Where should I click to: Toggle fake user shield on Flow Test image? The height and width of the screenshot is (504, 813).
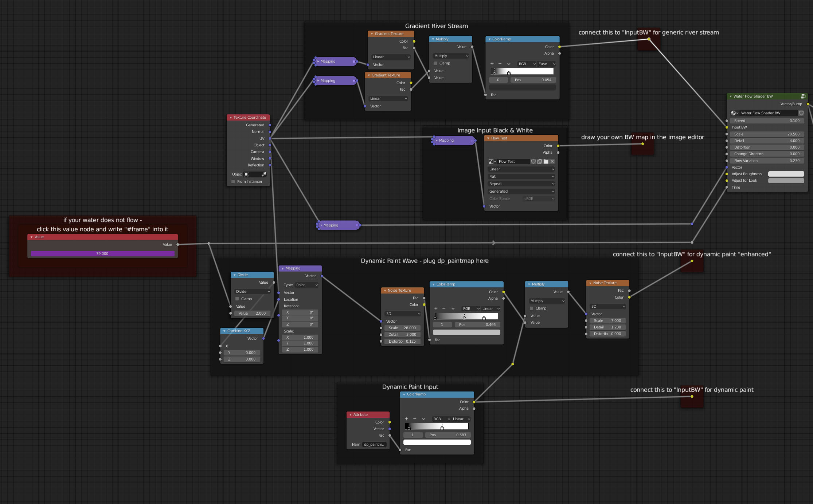pos(533,162)
